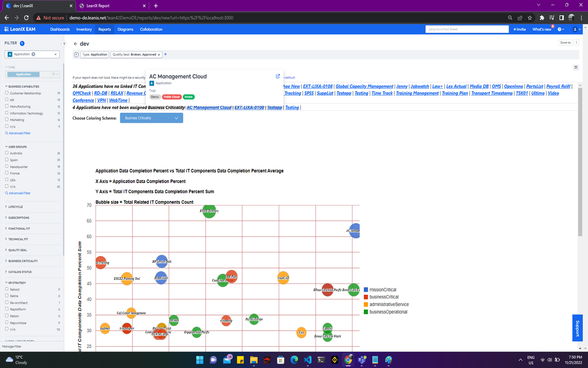This screenshot has width=588, height=368.
Task: Expand the Catalog Status filter section
Action: (x=19, y=272)
